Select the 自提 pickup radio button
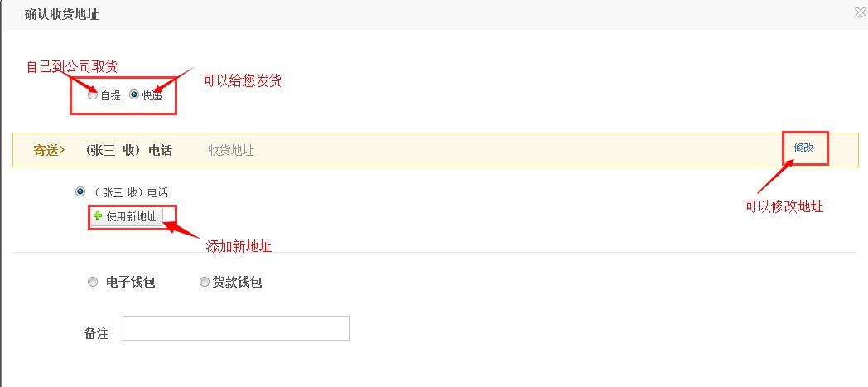This screenshot has width=868, height=387. (93, 94)
